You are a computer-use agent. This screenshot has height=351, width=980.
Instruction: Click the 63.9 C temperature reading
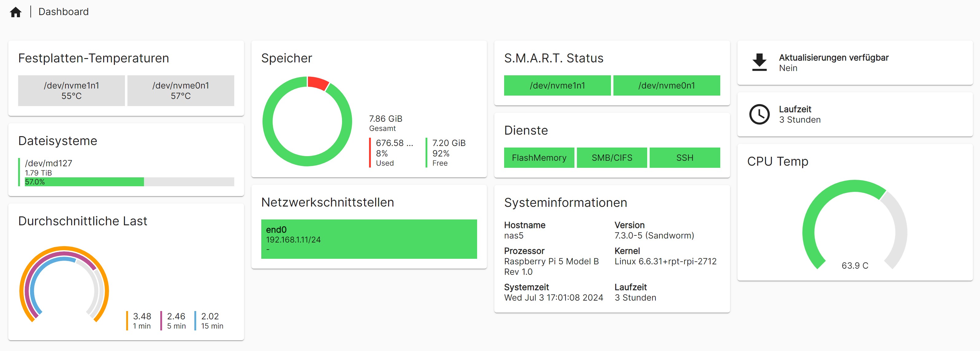[855, 266]
